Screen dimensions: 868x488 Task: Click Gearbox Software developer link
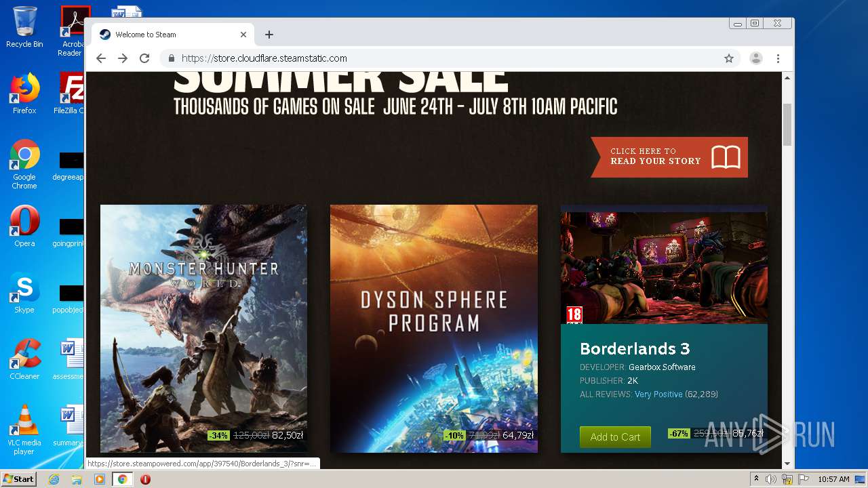(x=662, y=367)
